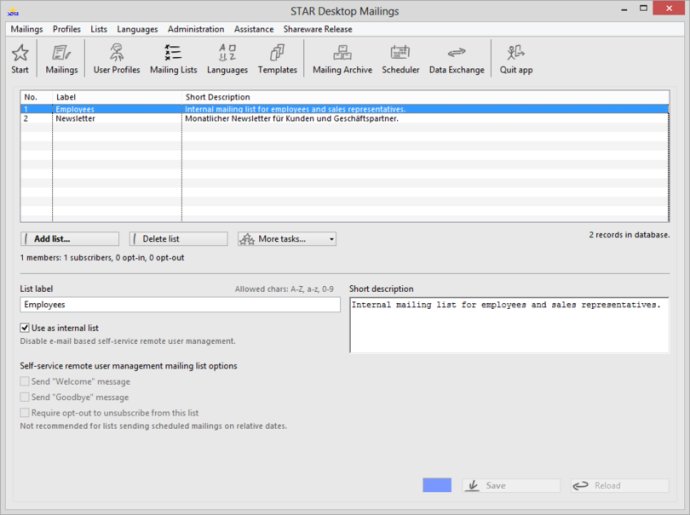This screenshot has height=515, width=690.
Task: Open the Shareware Release menu
Action: (x=317, y=29)
